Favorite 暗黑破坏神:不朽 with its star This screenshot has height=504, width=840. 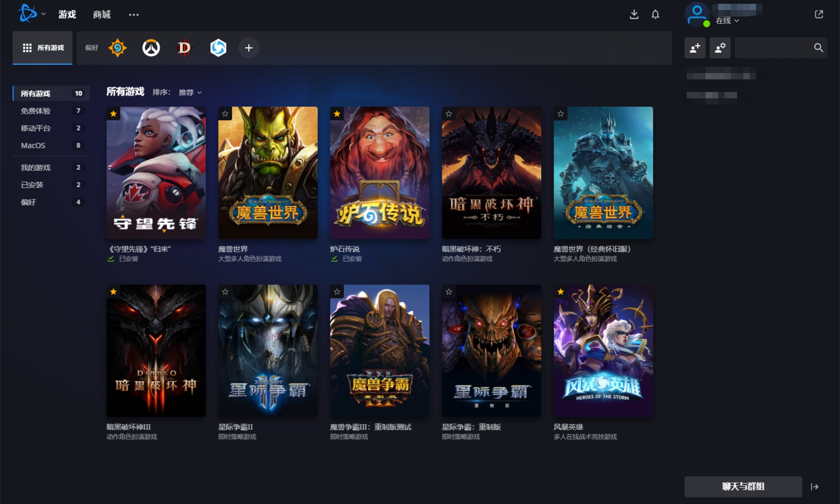tap(449, 114)
